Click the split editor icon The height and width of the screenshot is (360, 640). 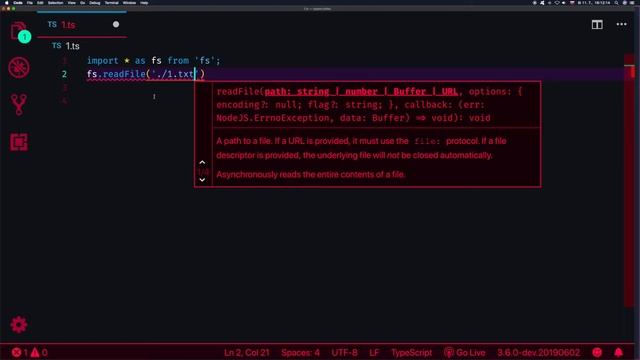(597, 24)
